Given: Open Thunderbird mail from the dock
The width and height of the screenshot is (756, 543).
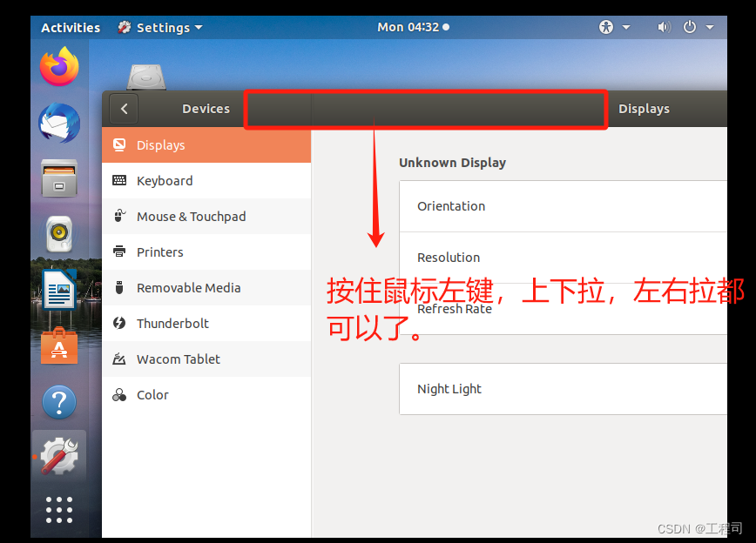Looking at the screenshot, I should click(58, 122).
